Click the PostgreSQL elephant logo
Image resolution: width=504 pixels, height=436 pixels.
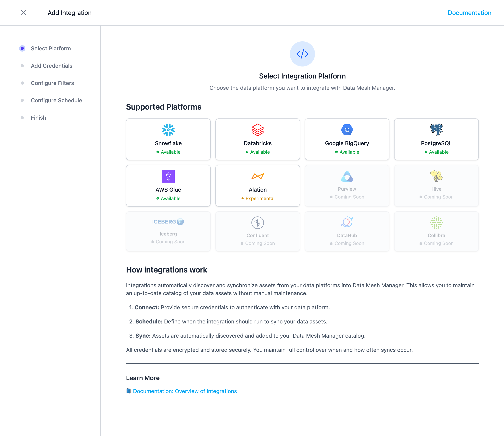coord(436,130)
